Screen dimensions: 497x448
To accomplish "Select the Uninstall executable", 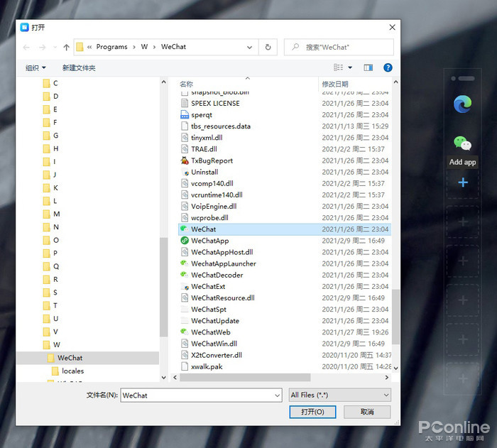I will click(204, 172).
